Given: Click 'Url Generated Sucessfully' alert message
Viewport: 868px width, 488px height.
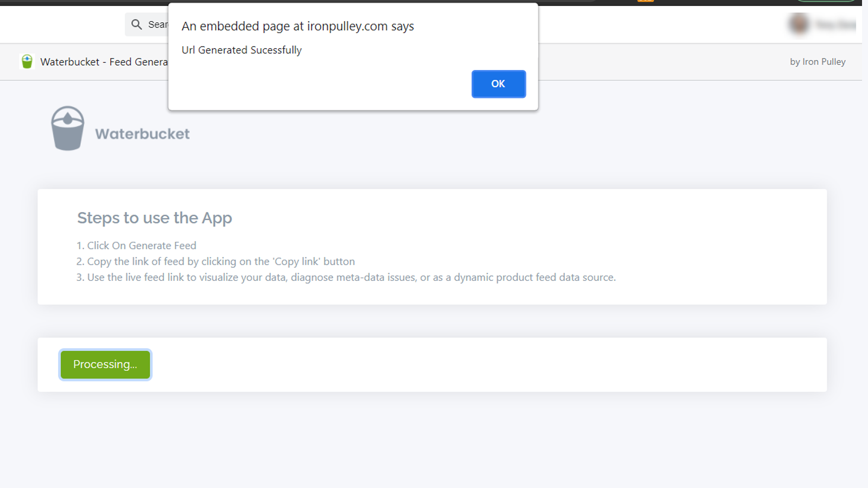Looking at the screenshot, I should point(241,50).
